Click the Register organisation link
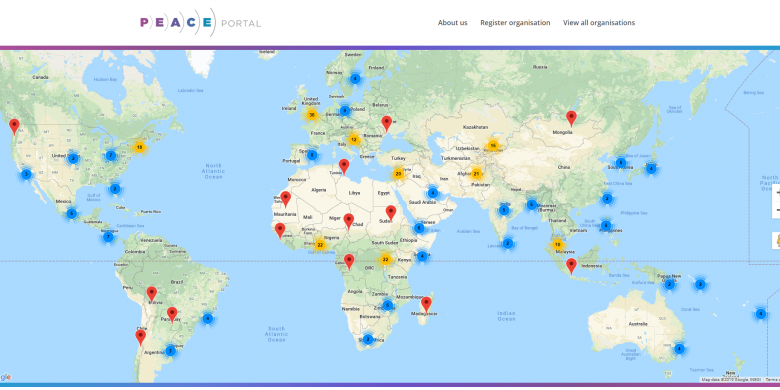Screen dimensions: 780x390 point(515,23)
